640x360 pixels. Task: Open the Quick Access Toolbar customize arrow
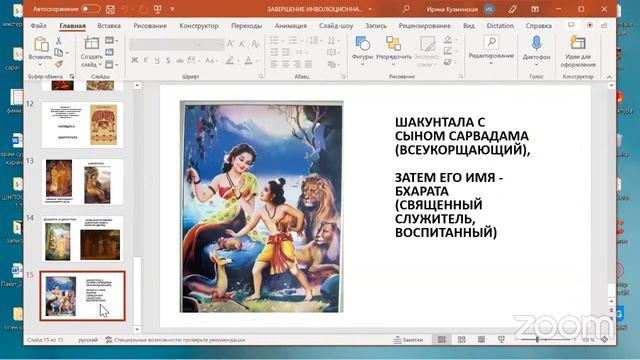tap(172, 9)
